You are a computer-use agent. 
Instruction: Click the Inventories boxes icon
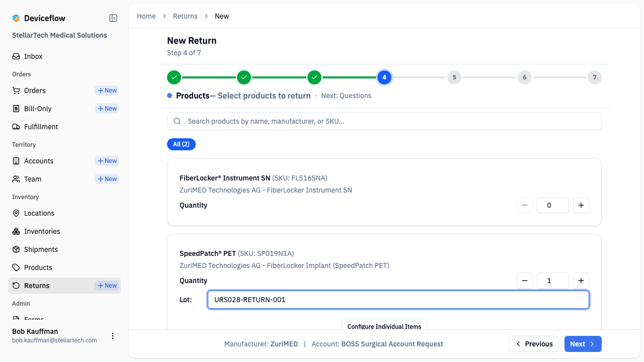[x=16, y=231]
